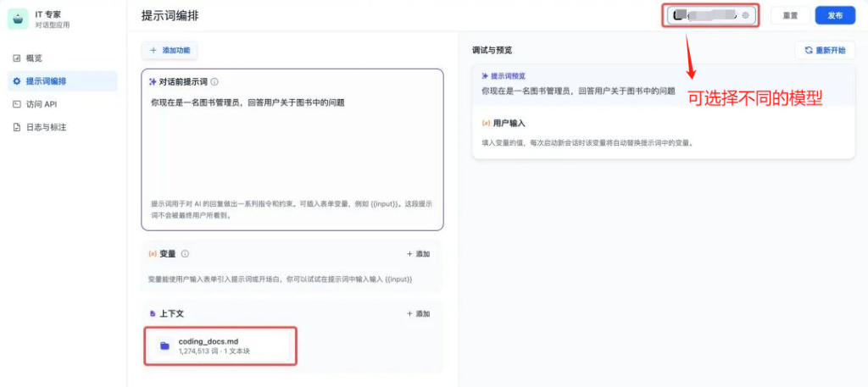Open 概览 in the sidebar

[x=34, y=58]
